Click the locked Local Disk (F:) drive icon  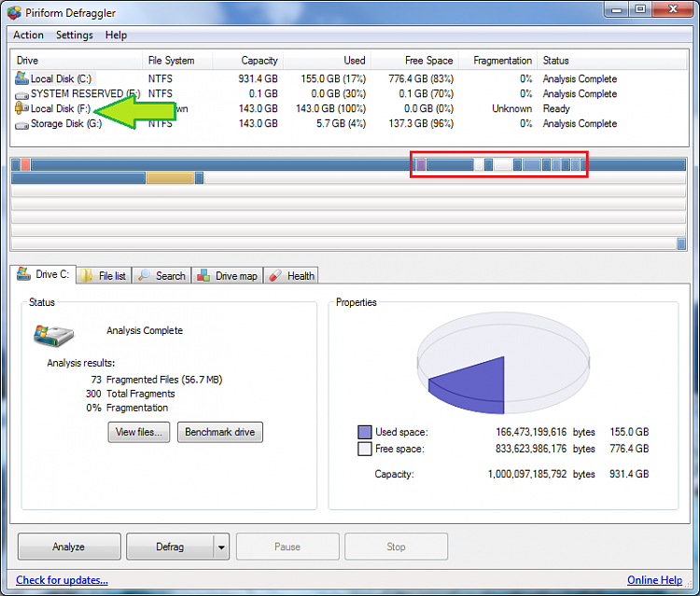click(21, 107)
